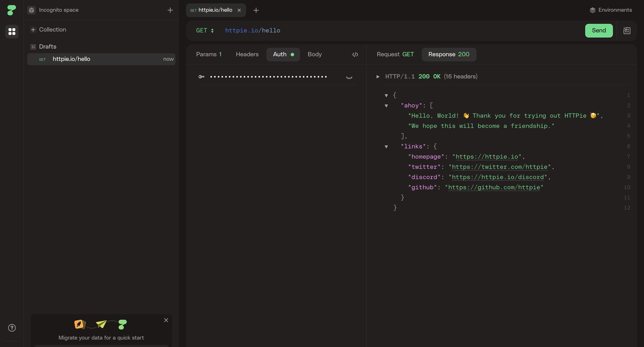
Task: Collapse the root JSON object
Action: click(x=386, y=95)
